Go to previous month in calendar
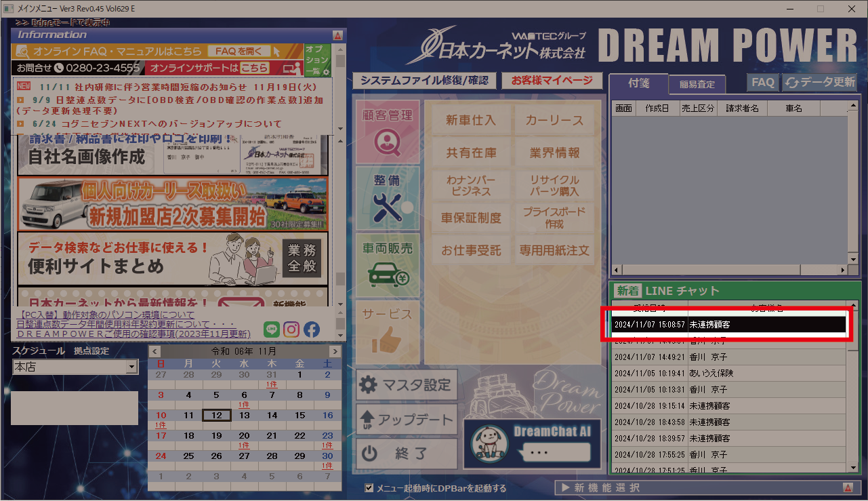This screenshot has width=868, height=501. (154, 352)
